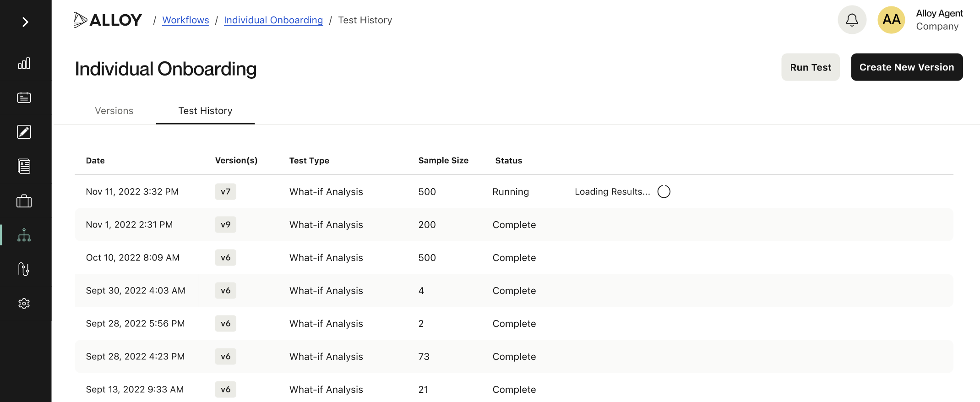Click sample size 73 cell
The width and height of the screenshot is (980, 402).
click(424, 357)
